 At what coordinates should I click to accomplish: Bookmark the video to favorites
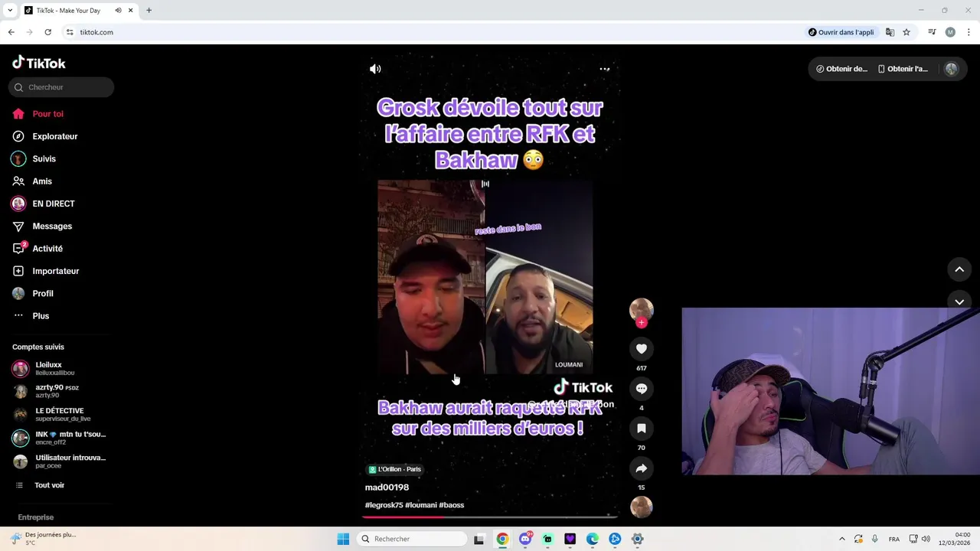click(x=642, y=429)
